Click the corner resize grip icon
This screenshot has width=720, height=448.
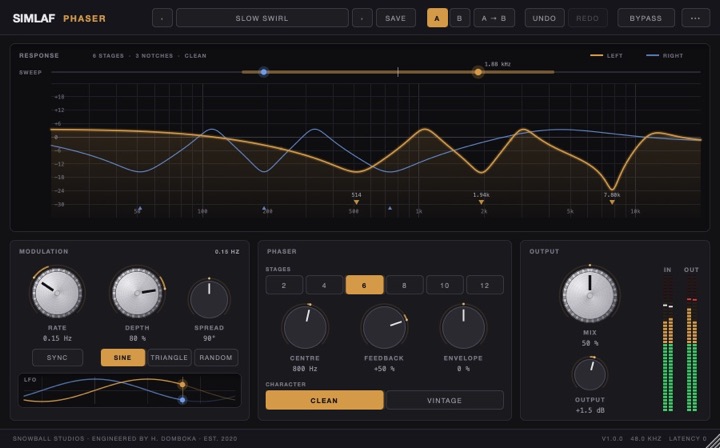(x=714, y=441)
